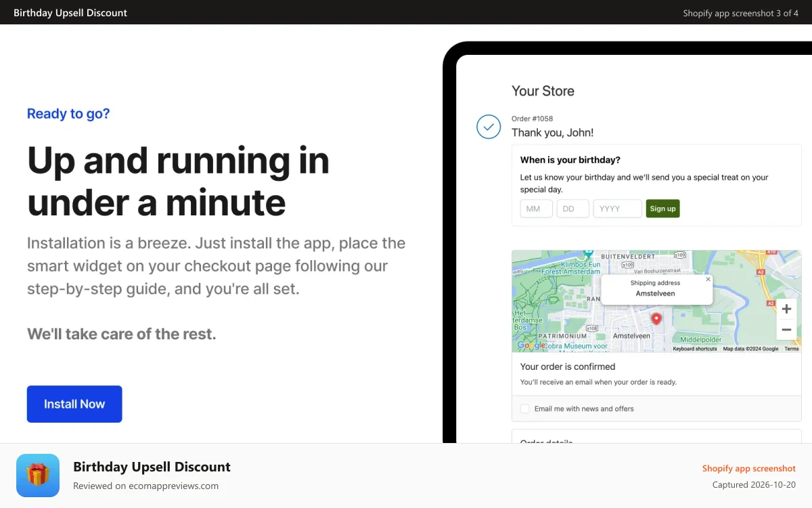Click the green Sign up button

point(662,209)
